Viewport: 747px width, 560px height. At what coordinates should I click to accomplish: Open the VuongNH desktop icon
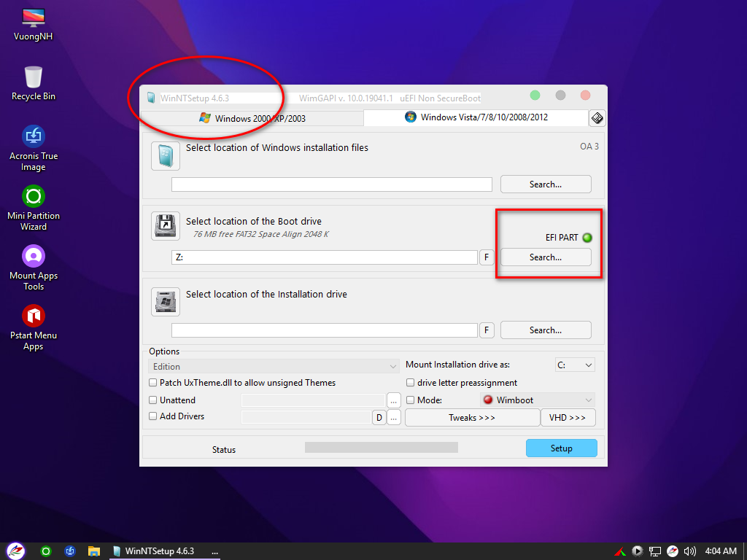(34, 24)
